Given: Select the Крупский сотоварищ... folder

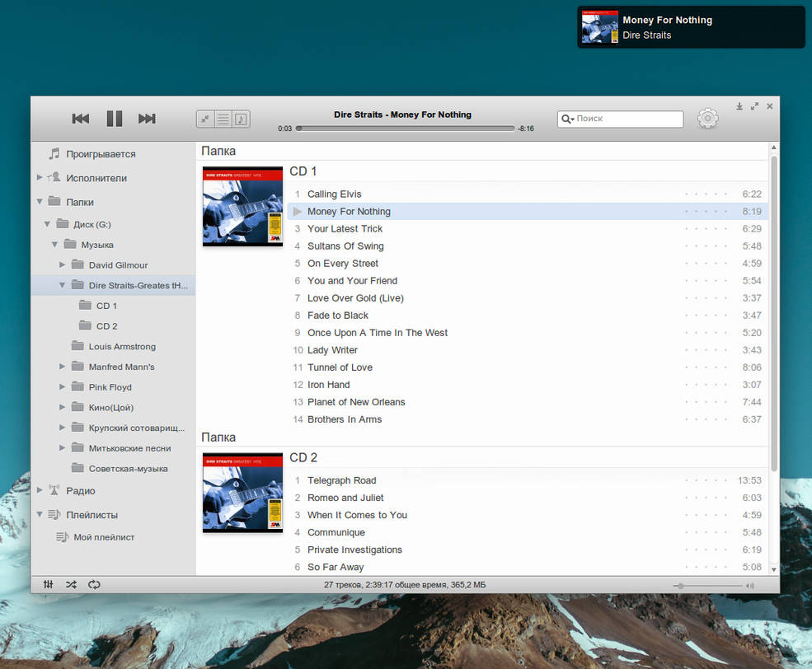Looking at the screenshot, I should pyautogui.click(x=136, y=428).
